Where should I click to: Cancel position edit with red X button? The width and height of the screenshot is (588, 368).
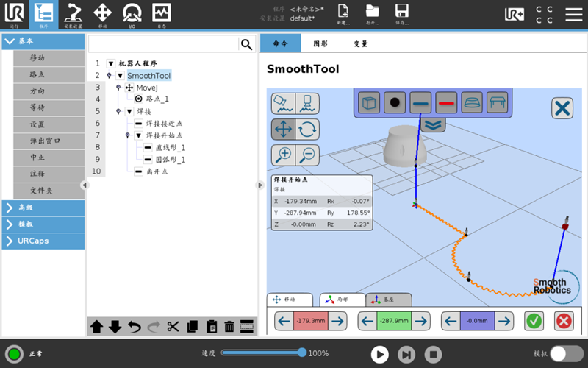pos(564,321)
